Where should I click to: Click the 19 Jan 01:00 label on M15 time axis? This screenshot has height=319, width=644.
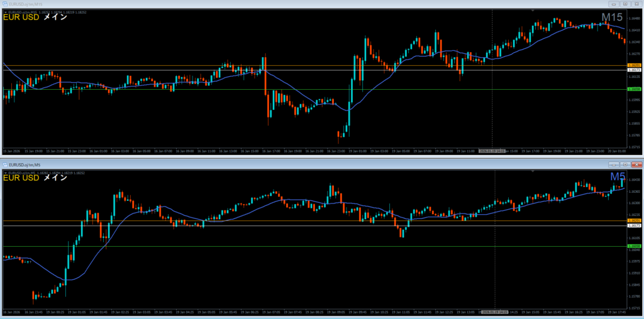click(x=357, y=151)
